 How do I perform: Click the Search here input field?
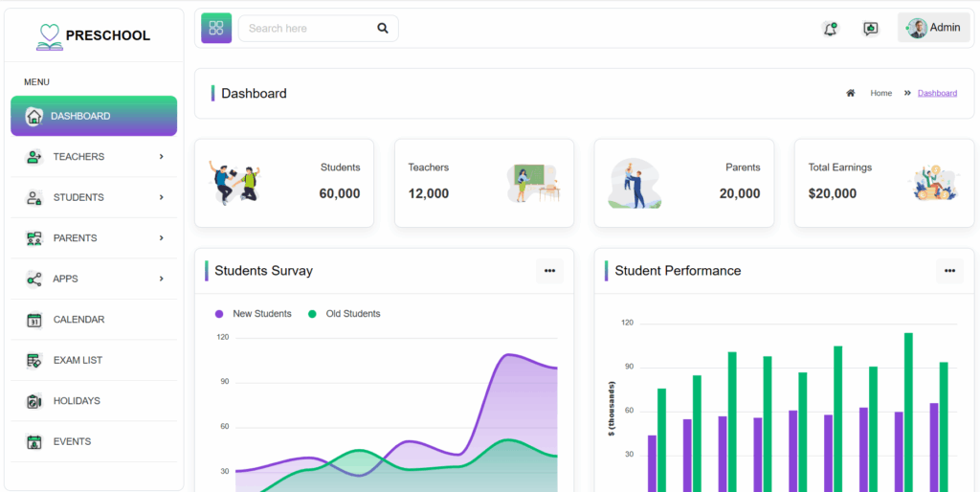[x=306, y=29]
